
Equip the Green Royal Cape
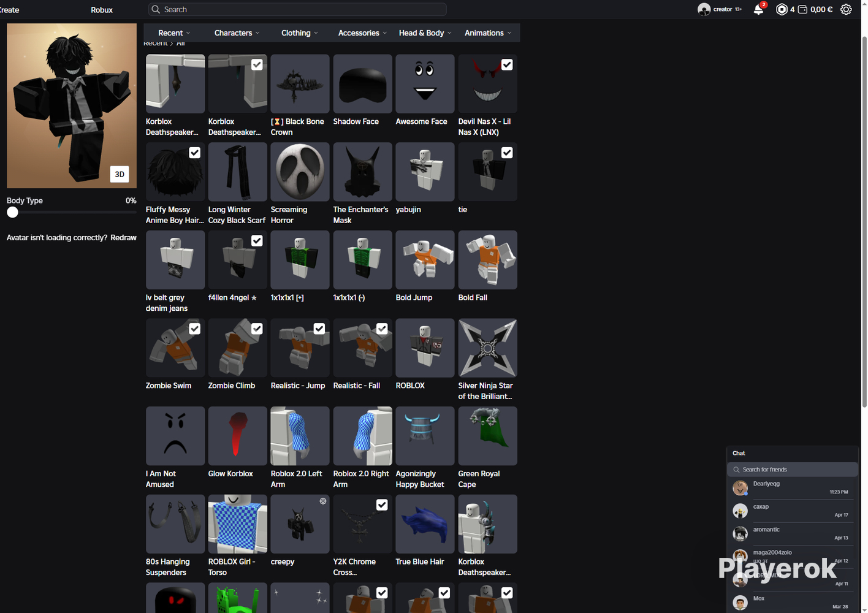pyautogui.click(x=487, y=436)
